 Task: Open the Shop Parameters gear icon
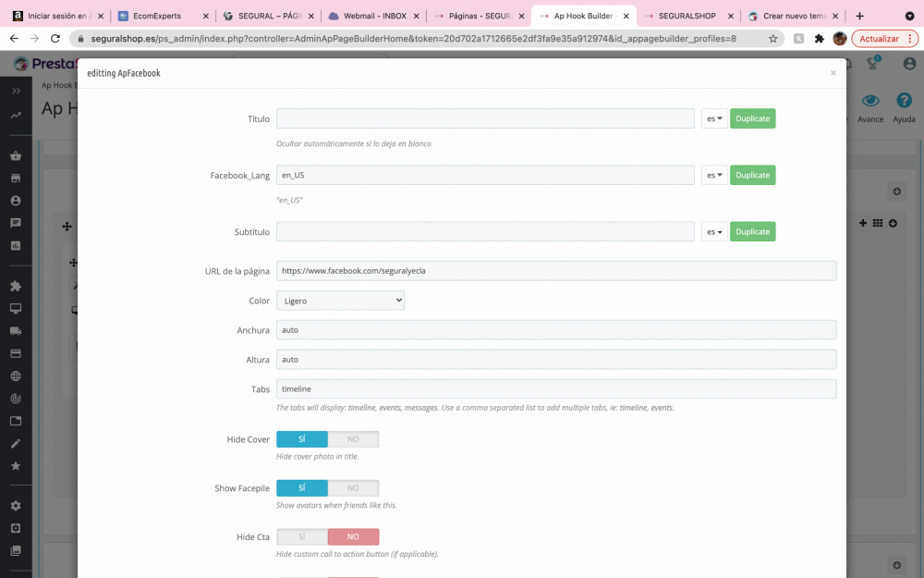pyautogui.click(x=16, y=506)
